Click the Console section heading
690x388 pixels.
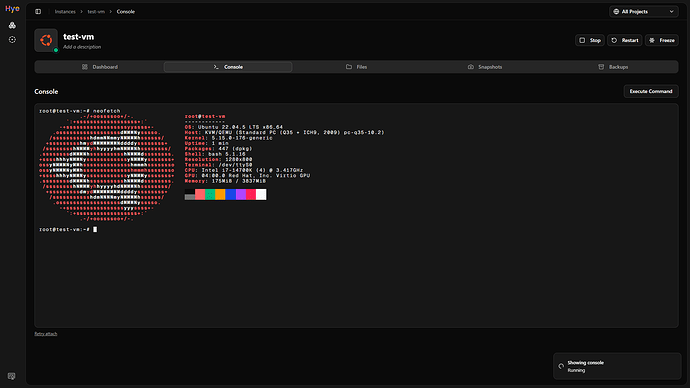coord(46,92)
